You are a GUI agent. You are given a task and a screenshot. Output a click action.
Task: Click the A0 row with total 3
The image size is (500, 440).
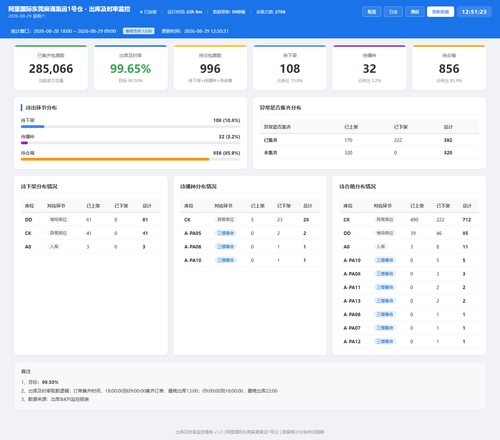point(91,247)
